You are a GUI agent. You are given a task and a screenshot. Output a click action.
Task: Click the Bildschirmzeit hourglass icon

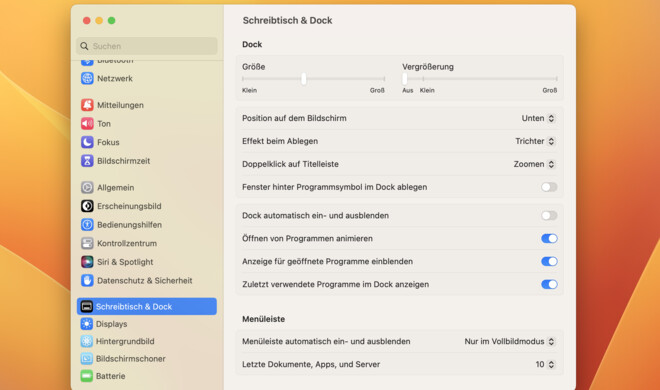point(87,160)
